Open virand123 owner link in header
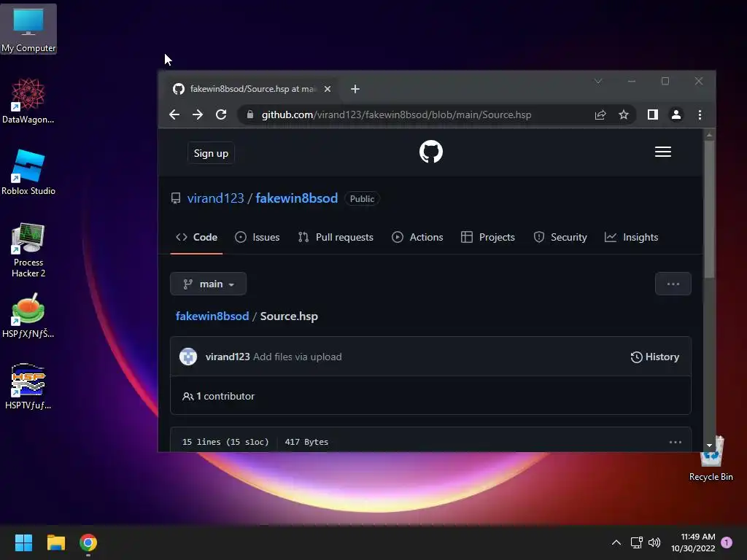 (x=215, y=198)
